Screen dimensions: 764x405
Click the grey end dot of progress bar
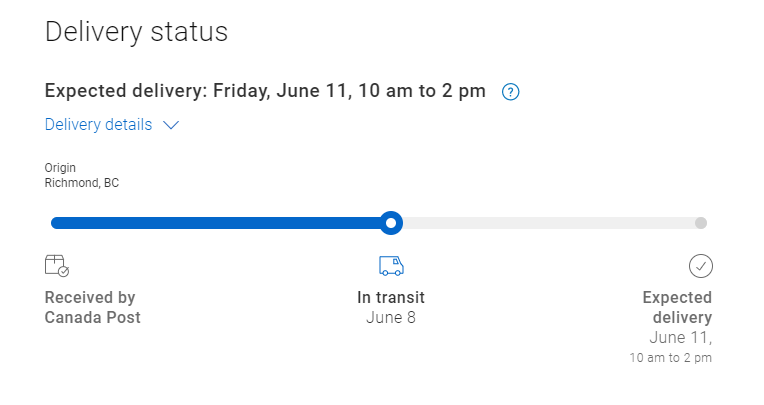[x=701, y=223]
